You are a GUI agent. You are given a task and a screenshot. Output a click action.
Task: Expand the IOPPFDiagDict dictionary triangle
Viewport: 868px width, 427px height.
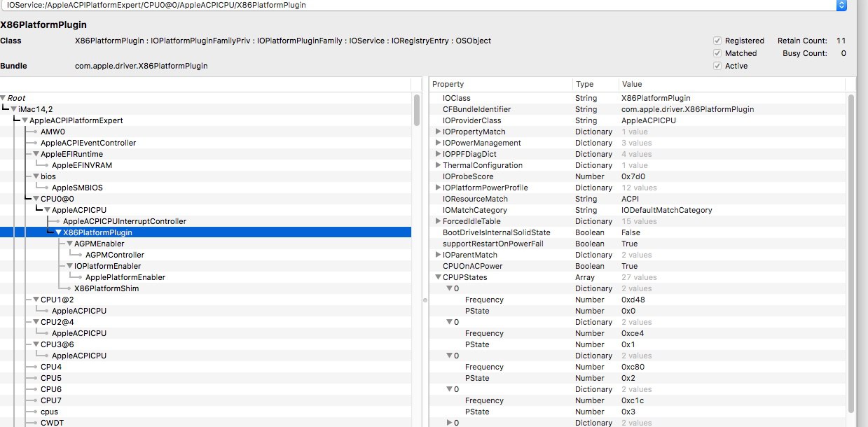point(439,154)
